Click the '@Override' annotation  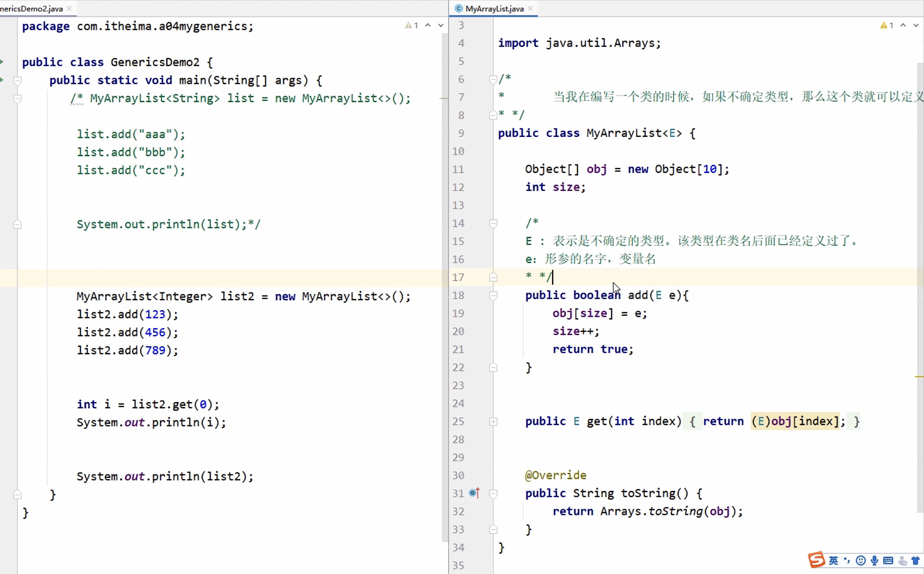[x=556, y=475]
